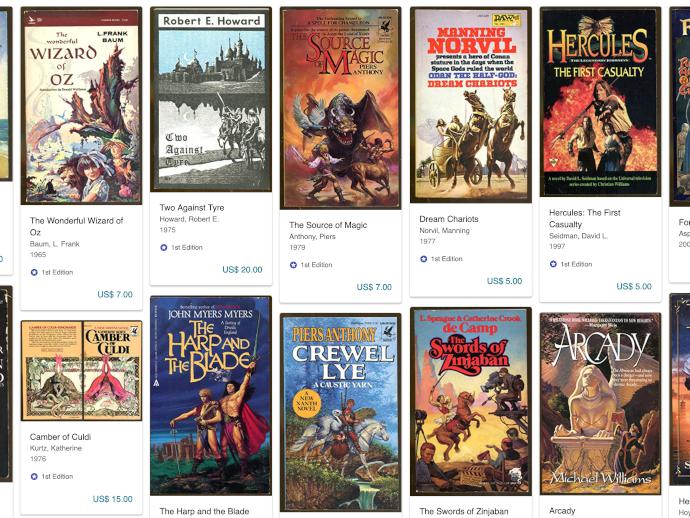
Task: Click 1st Edition badge icon under Two Against Tyre
Action: point(164,248)
